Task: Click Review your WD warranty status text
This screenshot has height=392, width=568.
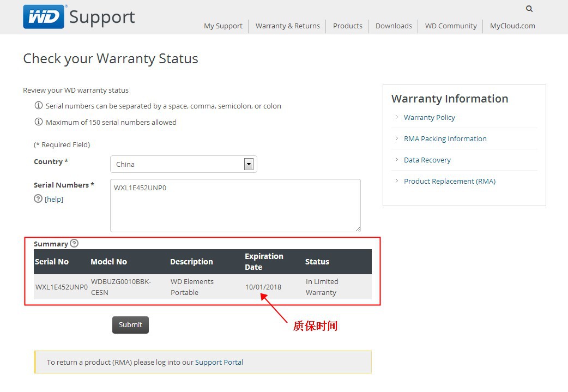Action: pyautogui.click(x=76, y=90)
